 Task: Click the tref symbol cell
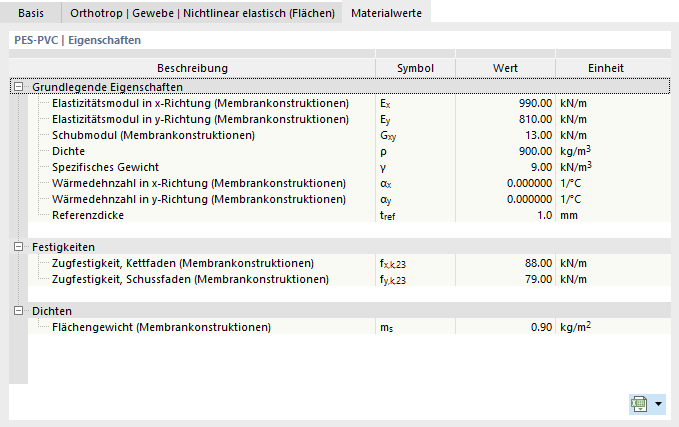tap(415, 216)
